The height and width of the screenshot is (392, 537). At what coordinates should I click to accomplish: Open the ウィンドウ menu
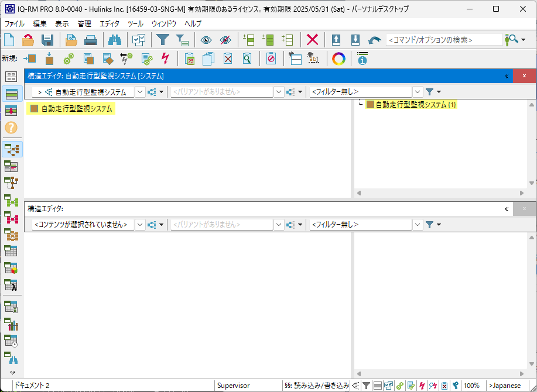click(163, 24)
